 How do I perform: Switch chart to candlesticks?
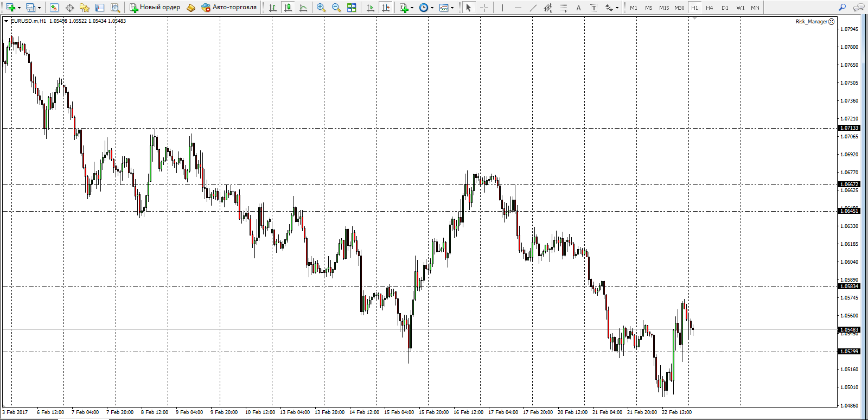click(x=288, y=8)
